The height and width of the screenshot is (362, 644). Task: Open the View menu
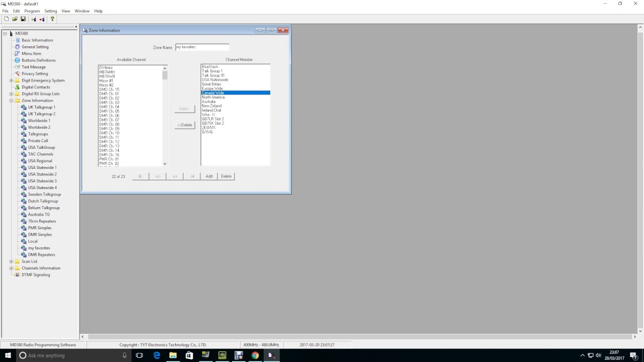66,11
